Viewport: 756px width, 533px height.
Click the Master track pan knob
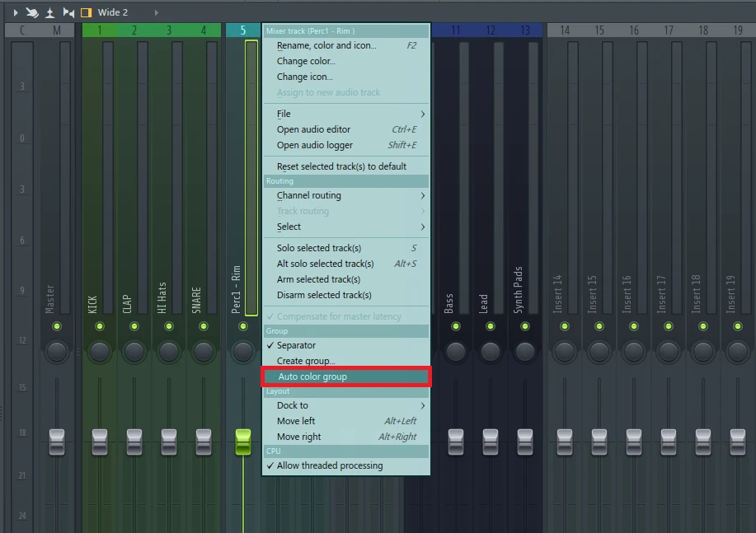56,352
